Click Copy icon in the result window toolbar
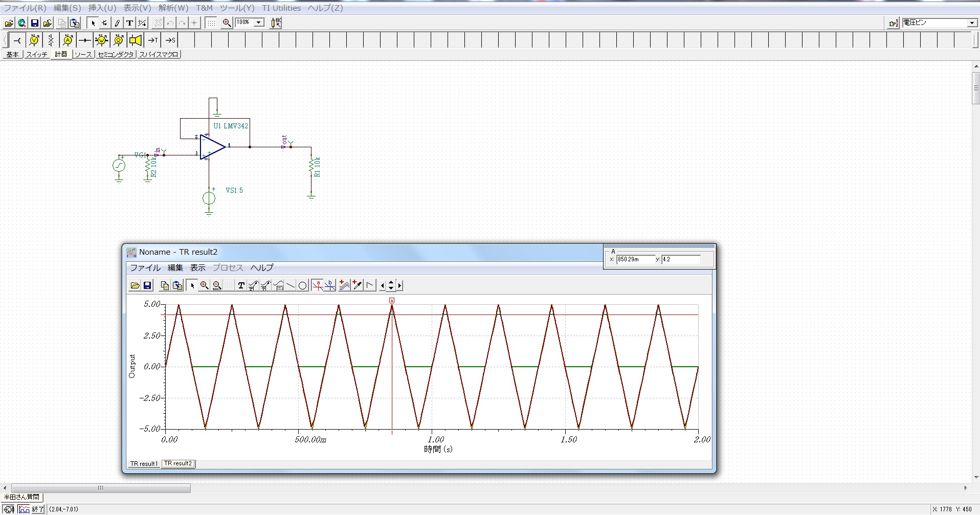Screen dimensions: 980x515 pyautogui.click(x=165, y=285)
